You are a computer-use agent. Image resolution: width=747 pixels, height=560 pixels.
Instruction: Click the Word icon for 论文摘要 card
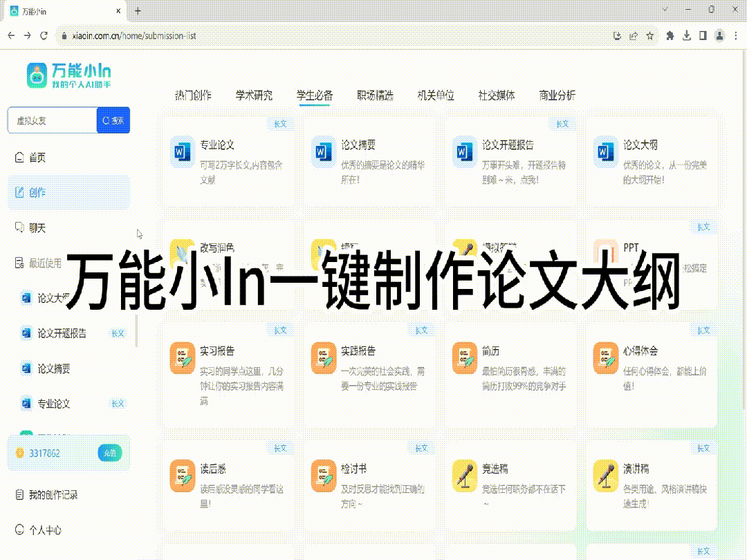coord(323,151)
